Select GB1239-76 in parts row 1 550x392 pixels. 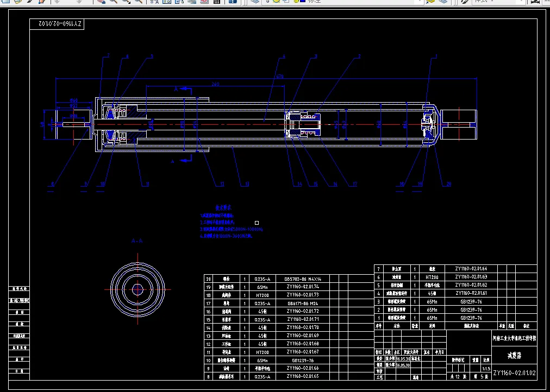click(x=471, y=318)
